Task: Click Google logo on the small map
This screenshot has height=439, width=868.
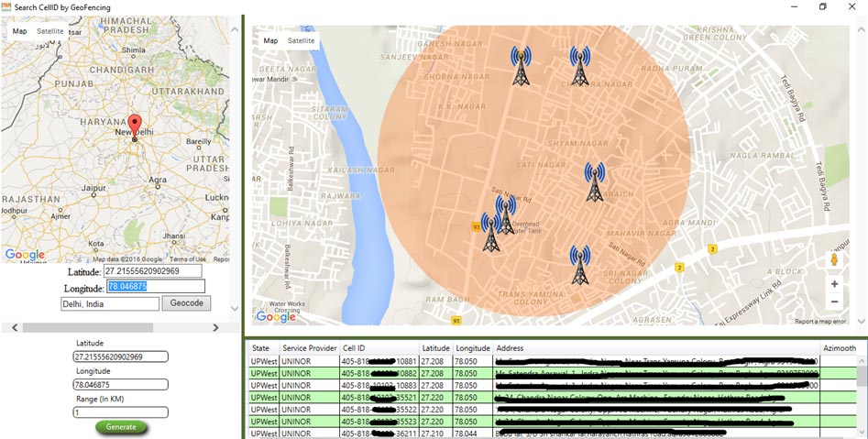Action: tap(25, 255)
